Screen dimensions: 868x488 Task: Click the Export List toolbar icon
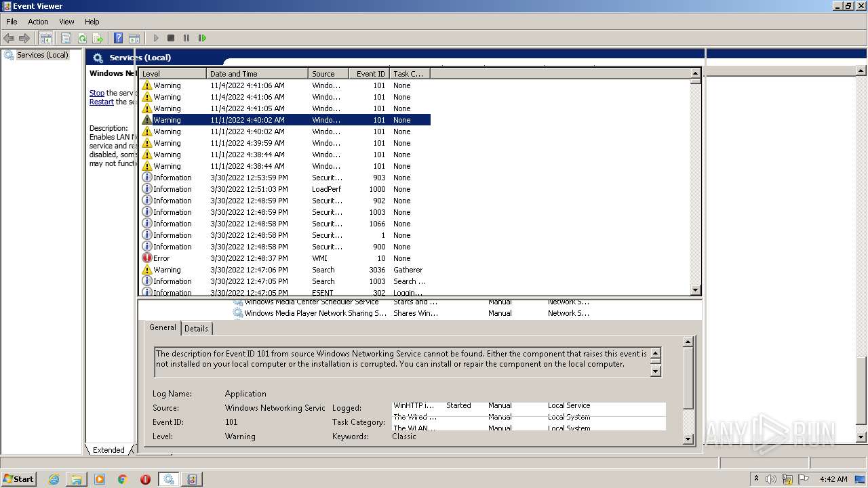[x=98, y=38]
